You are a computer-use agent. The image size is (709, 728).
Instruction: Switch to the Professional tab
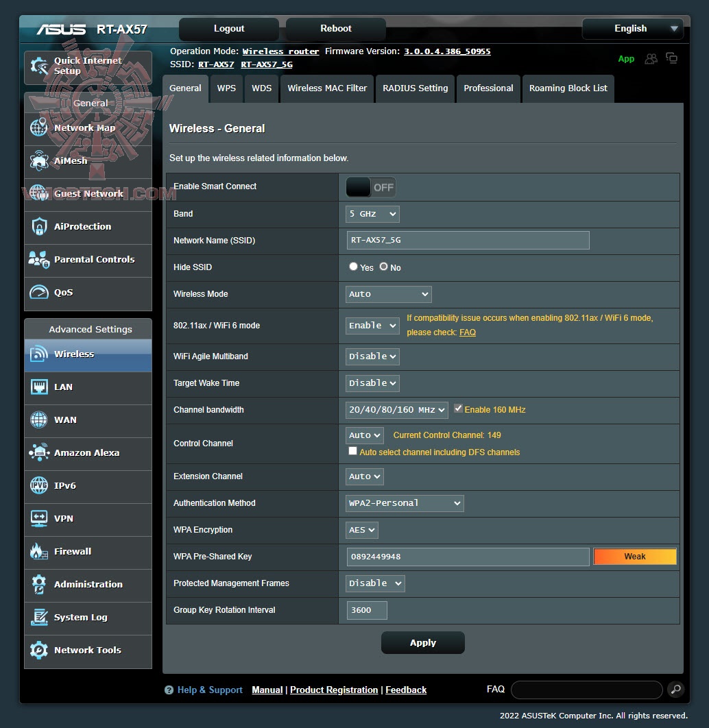(x=488, y=88)
